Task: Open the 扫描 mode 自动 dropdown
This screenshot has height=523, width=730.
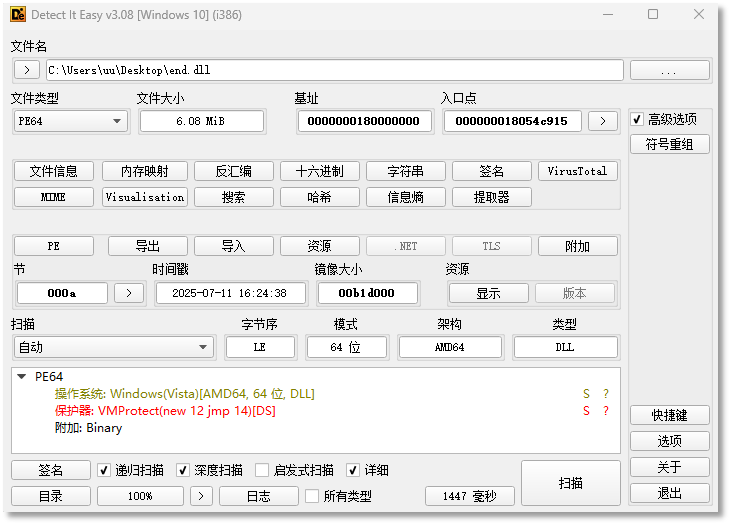Action: [113, 347]
